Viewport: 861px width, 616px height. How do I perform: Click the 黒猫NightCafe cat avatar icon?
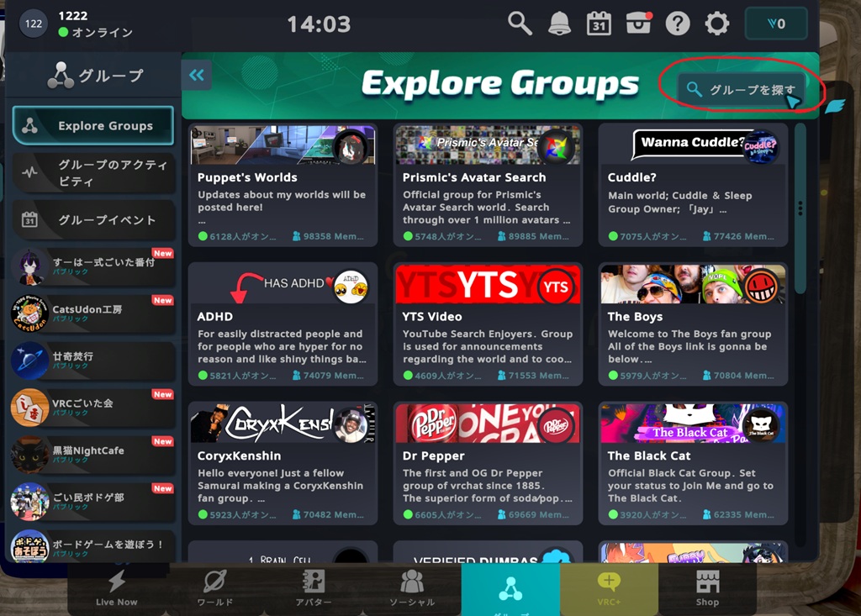30,455
